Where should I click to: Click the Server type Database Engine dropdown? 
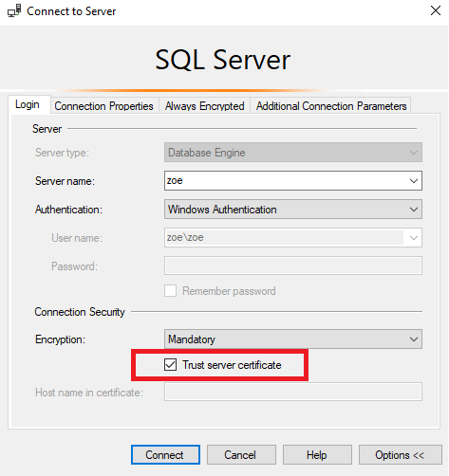click(x=293, y=153)
